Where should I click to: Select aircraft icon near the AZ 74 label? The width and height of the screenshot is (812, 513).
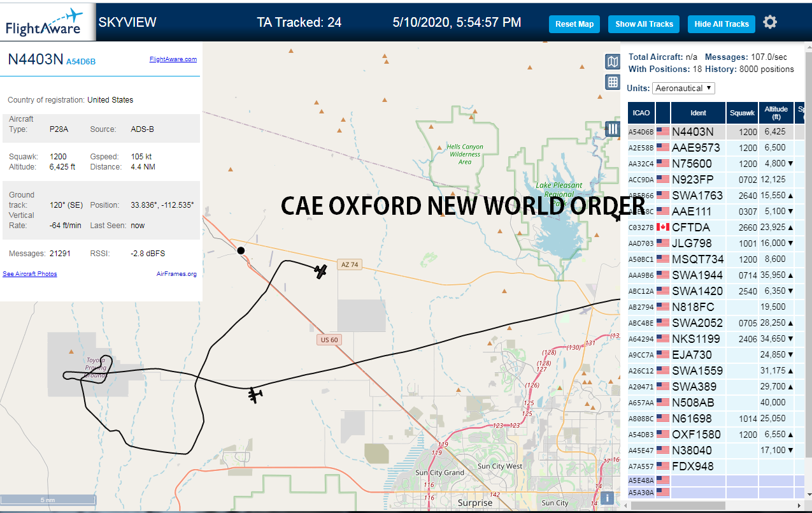pos(320,271)
